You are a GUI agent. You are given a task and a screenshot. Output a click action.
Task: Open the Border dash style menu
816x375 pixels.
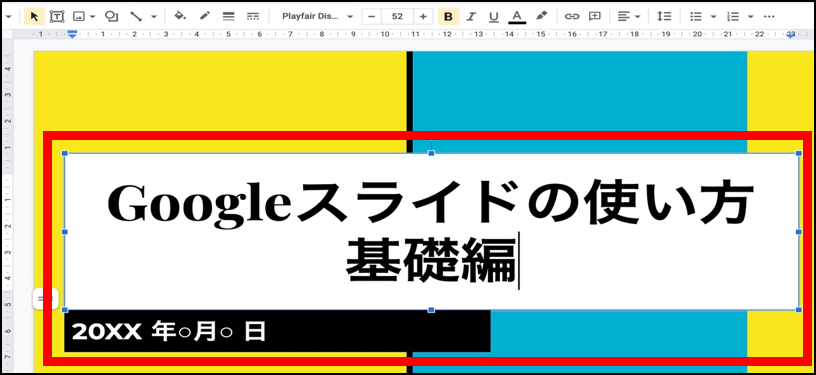coord(253,16)
